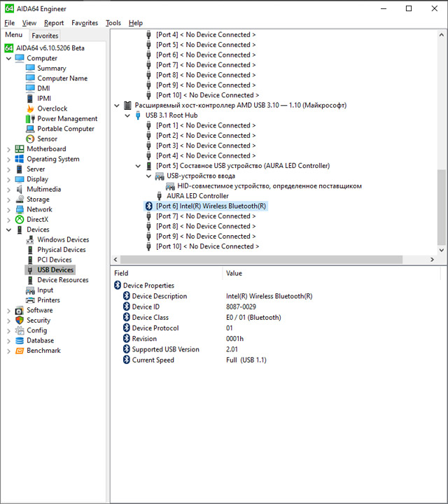Click the Sensor gauge icon
Viewport: 448px width, 504px height.
(30, 139)
